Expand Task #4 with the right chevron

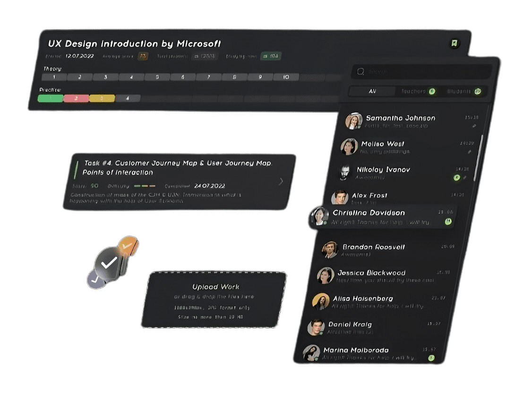click(x=281, y=181)
